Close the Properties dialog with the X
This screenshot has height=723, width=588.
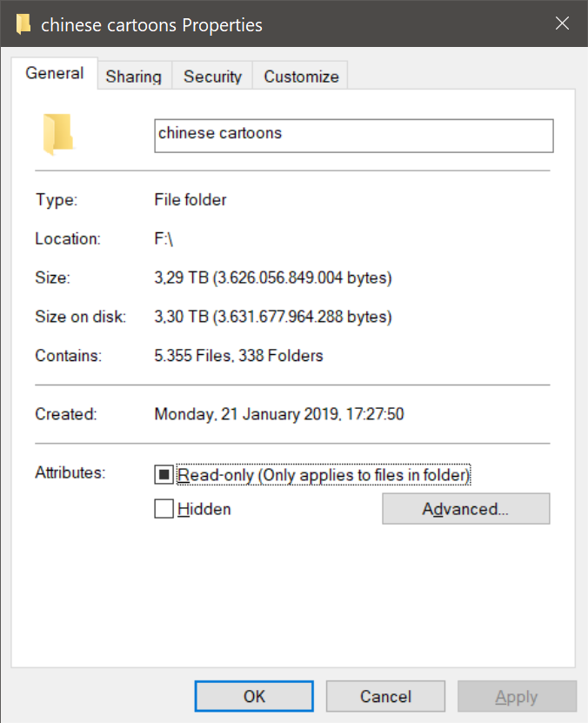pos(562,23)
